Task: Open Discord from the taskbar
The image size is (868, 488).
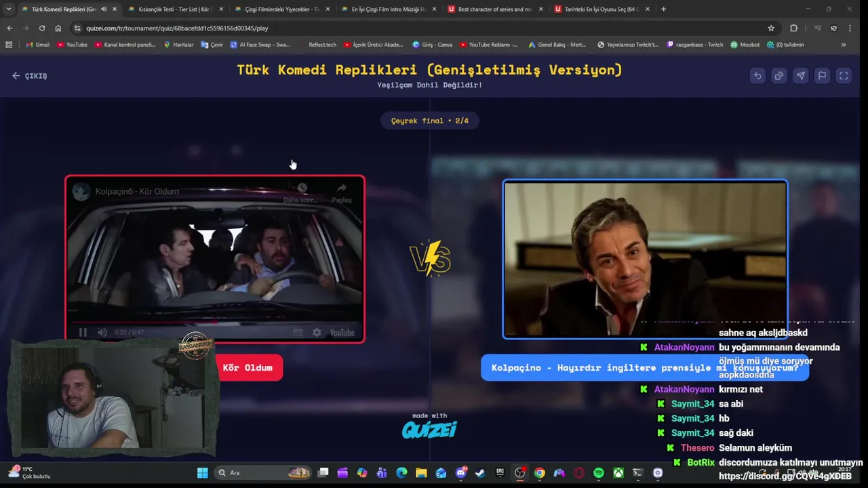Action: coord(461,472)
